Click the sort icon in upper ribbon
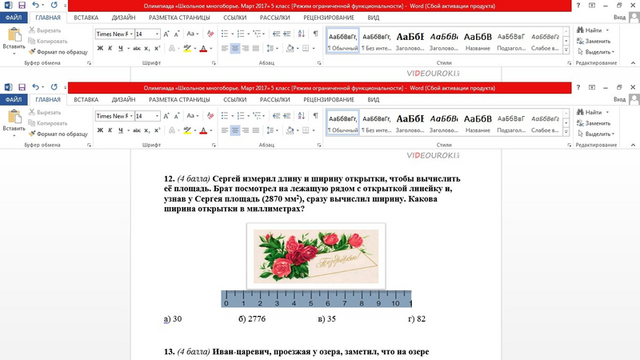 pos(301,34)
